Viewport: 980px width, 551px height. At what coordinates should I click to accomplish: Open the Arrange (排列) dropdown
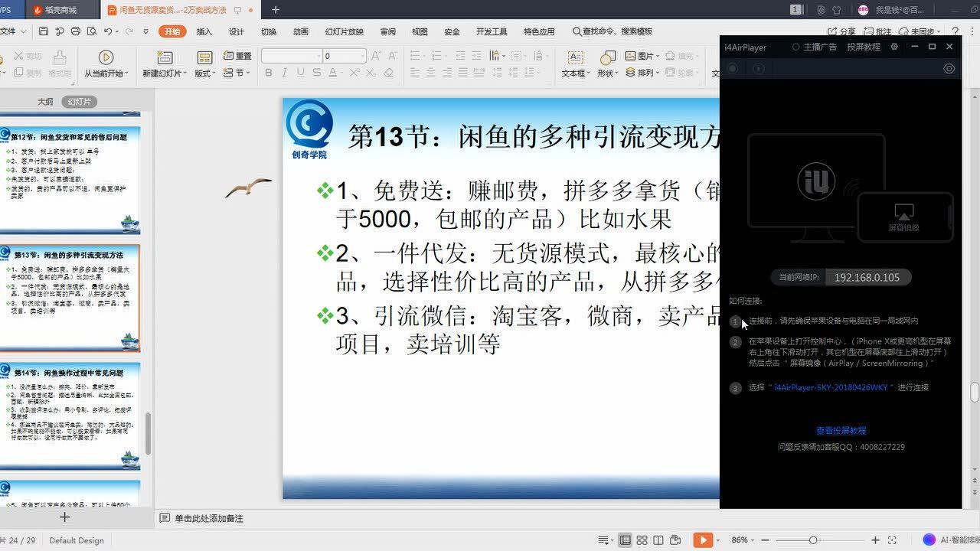pos(642,73)
